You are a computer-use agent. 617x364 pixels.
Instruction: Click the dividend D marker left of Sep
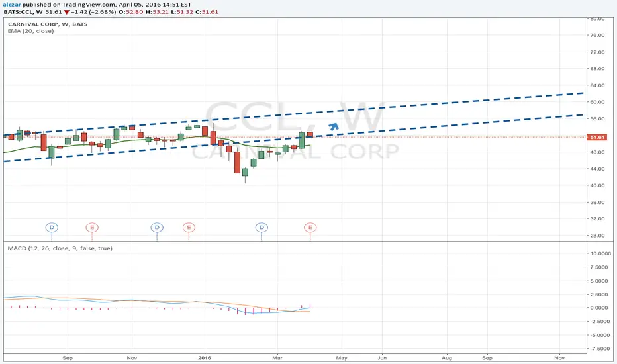[x=52, y=228]
